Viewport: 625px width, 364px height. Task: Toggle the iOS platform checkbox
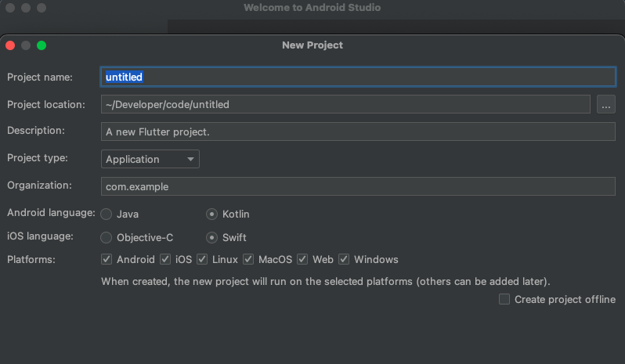click(165, 259)
